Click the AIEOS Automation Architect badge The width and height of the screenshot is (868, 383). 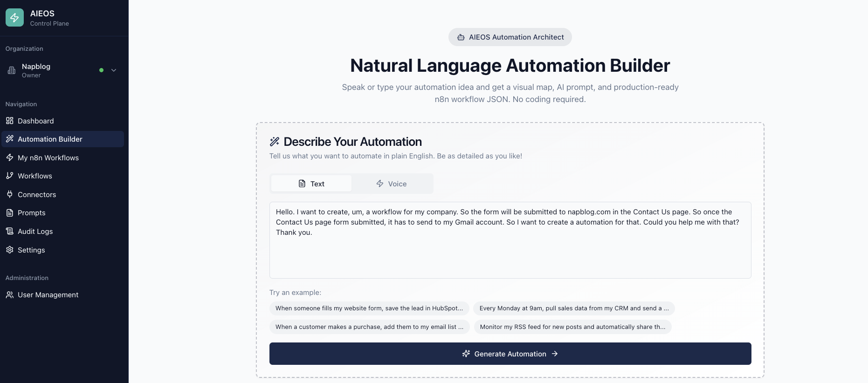click(510, 37)
